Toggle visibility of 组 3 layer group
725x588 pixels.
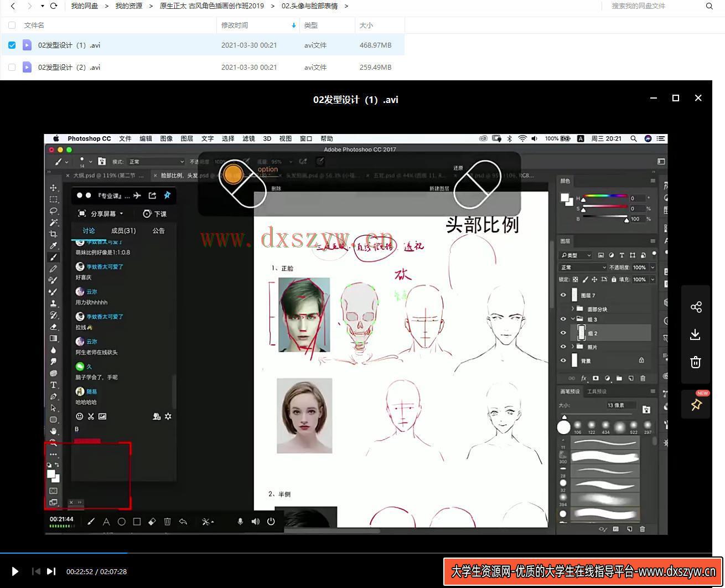(x=563, y=319)
